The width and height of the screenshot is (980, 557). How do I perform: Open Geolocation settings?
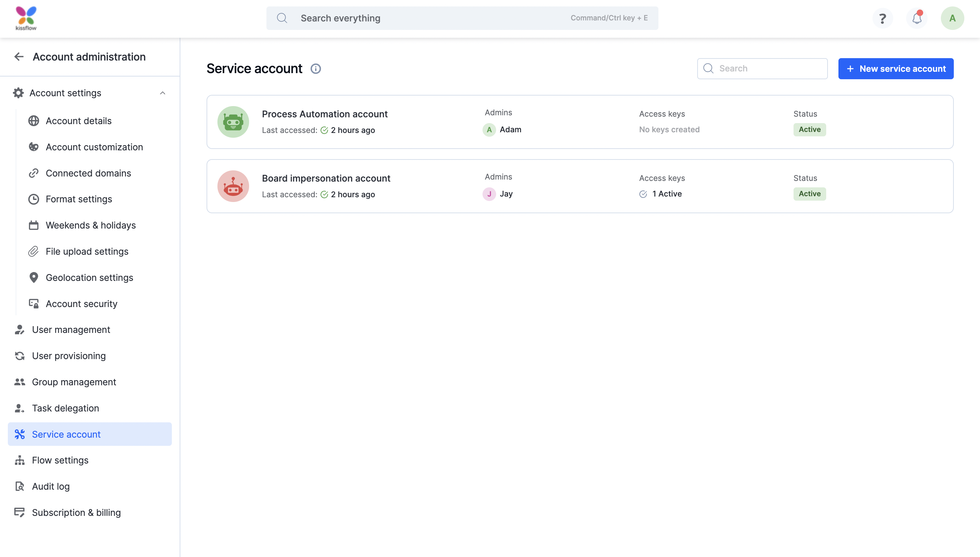point(89,278)
